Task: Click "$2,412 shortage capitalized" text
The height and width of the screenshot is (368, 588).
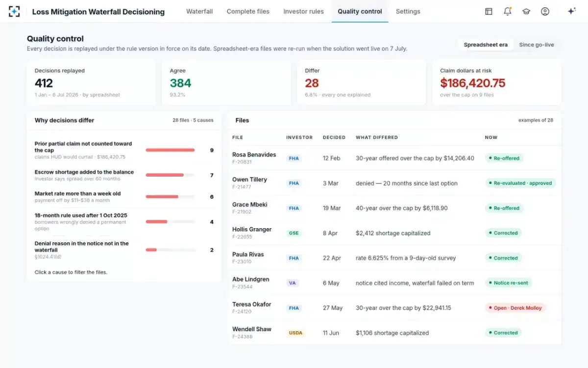Action: (x=393, y=233)
